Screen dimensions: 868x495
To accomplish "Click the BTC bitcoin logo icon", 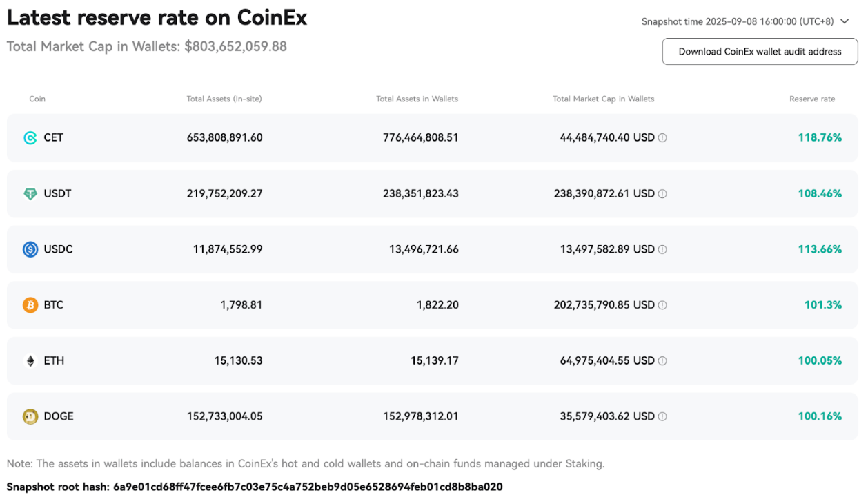I will click(x=30, y=304).
